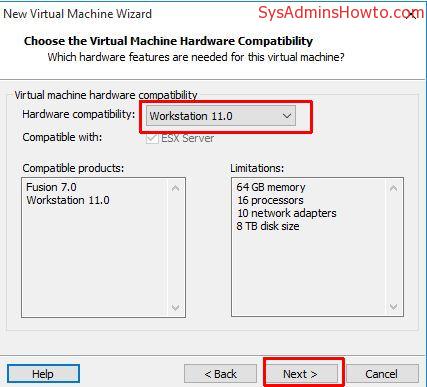Click down arrow of Compatible products scrollbar

coord(176,307)
